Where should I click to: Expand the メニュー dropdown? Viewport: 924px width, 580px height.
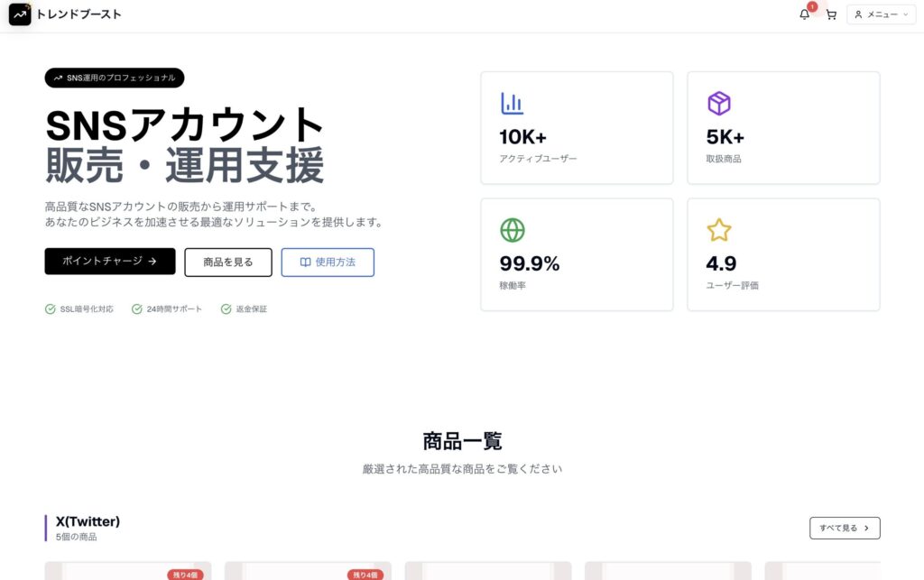tap(881, 14)
